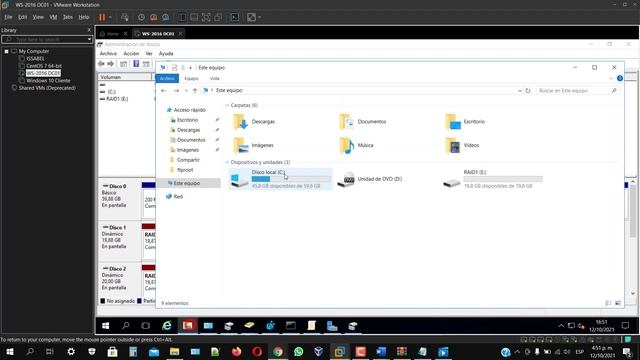Click RAID1 (E:) usage bar
This screenshot has height=360, width=640.
[503, 179]
